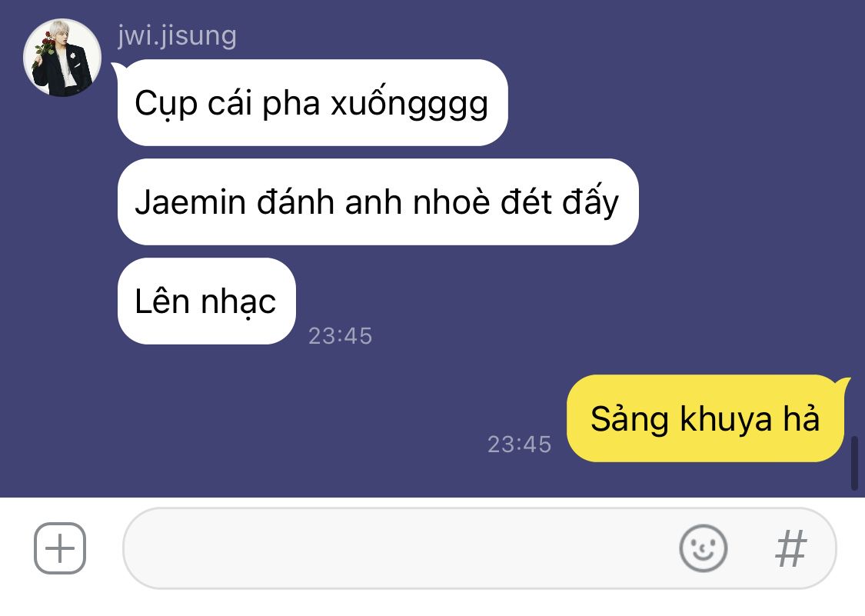Click the word "khuya" in the sent message
865x616 pixels.
725,419
